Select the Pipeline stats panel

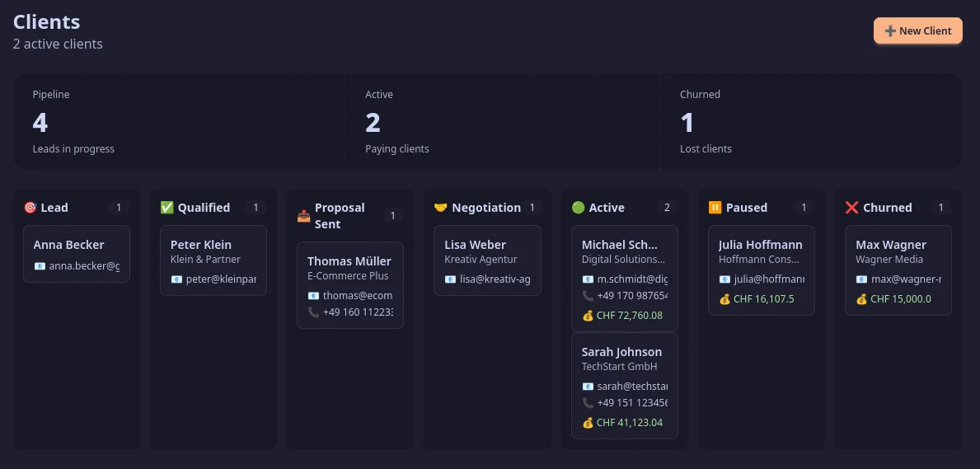180,122
